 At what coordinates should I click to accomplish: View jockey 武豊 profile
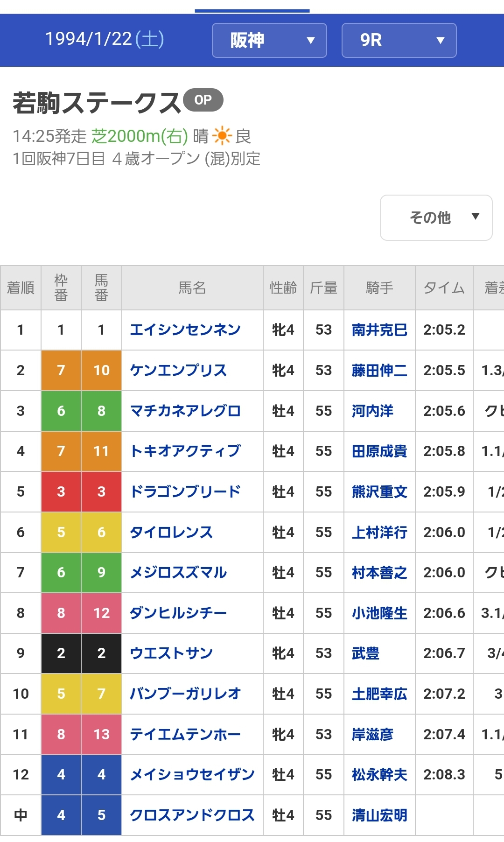point(365,653)
